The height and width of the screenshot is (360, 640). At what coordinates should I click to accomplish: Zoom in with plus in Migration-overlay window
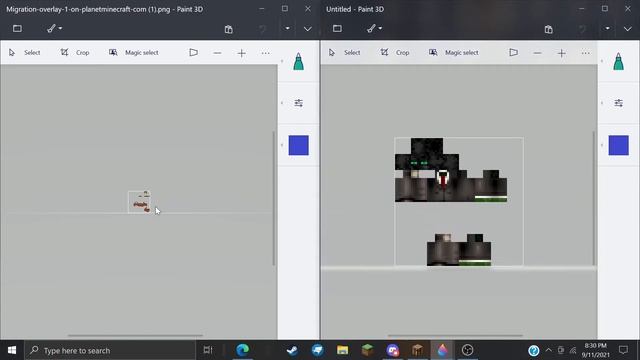pos(242,53)
